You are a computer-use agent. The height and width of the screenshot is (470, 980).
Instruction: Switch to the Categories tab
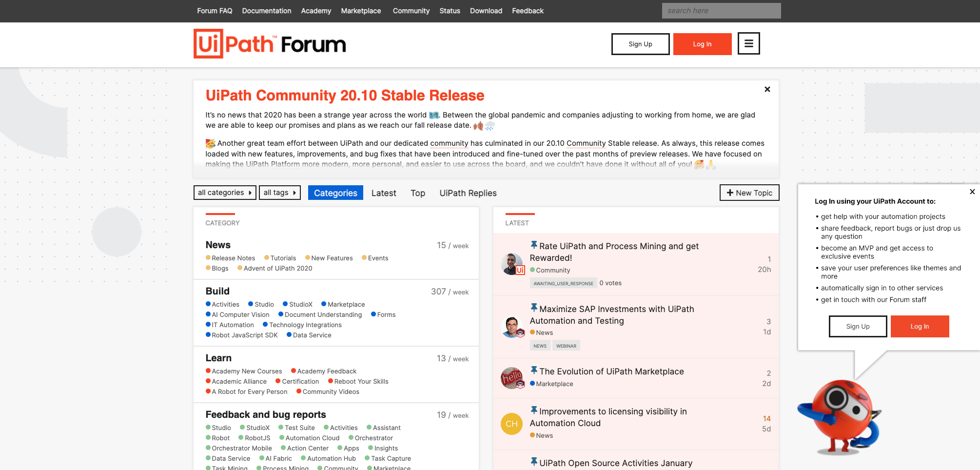coord(335,193)
